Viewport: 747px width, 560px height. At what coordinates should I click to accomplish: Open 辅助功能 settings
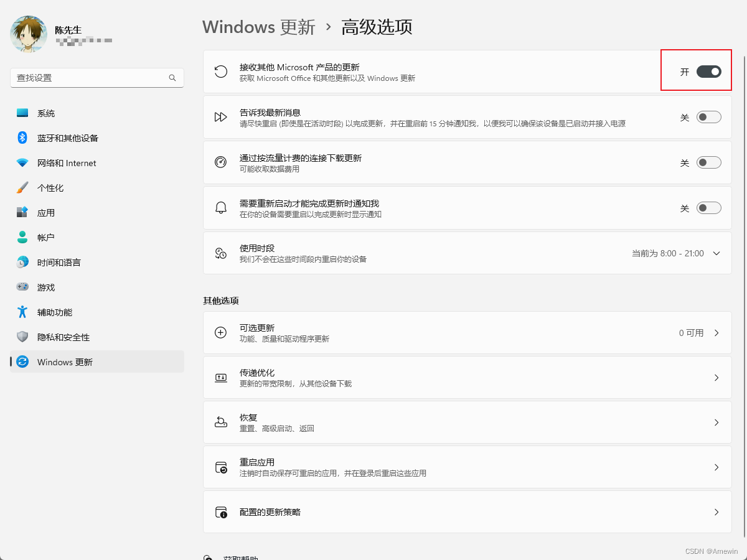point(22,312)
